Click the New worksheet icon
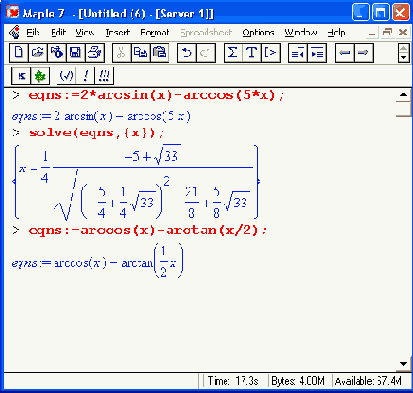 click(x=19, y=53)
